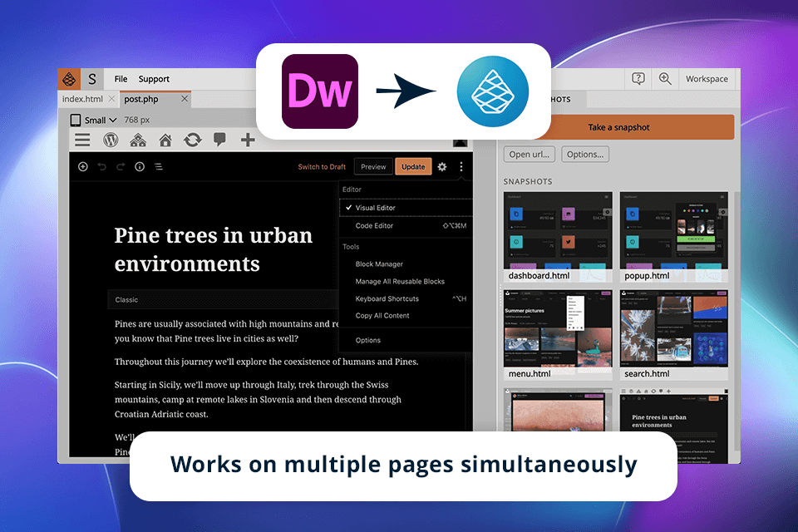This screenshot has width=798, height=532.
Task: Click the paragraph starting Throughout this journey
Action: [x=266, y=362]
